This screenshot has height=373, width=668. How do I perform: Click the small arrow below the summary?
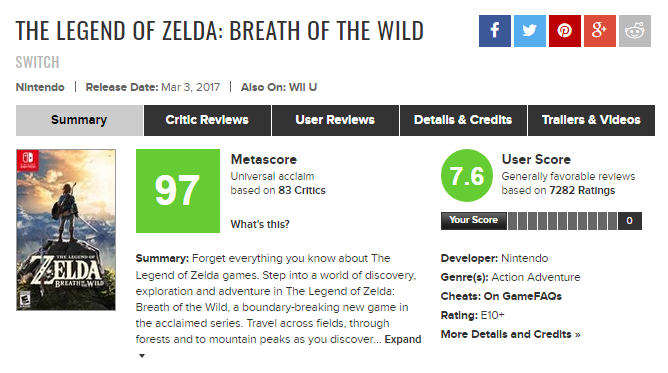(142, 356)
